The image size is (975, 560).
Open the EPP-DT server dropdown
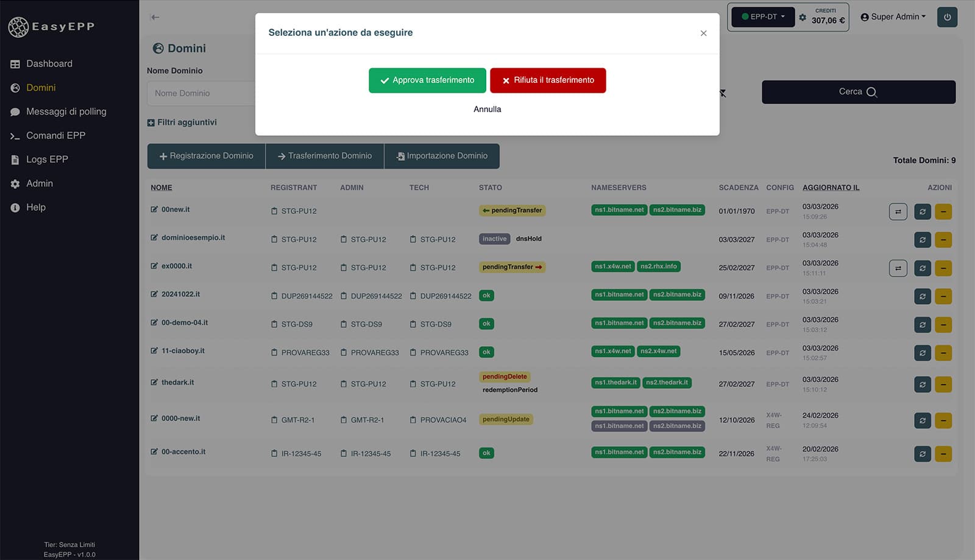762,17
